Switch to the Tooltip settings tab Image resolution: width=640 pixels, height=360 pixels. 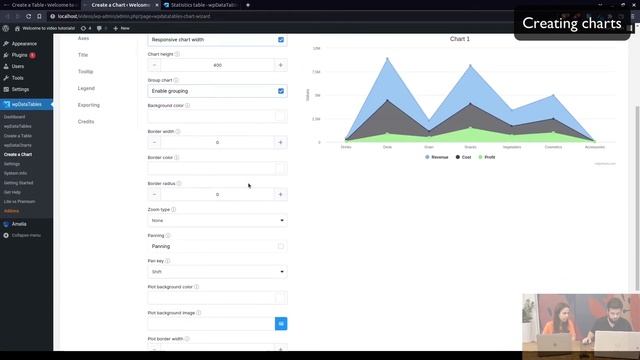pos(86,71)
